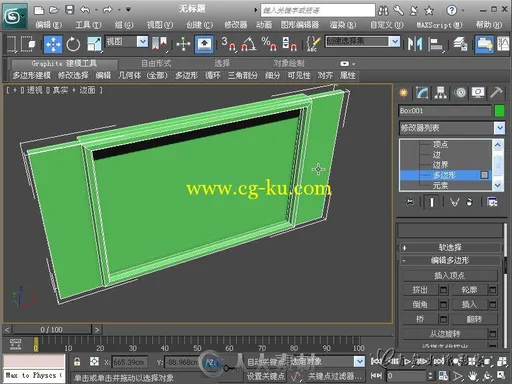This screenshot has width=512, height=384.
Task: Pin the modifier stack
Action: click(410, 202)
